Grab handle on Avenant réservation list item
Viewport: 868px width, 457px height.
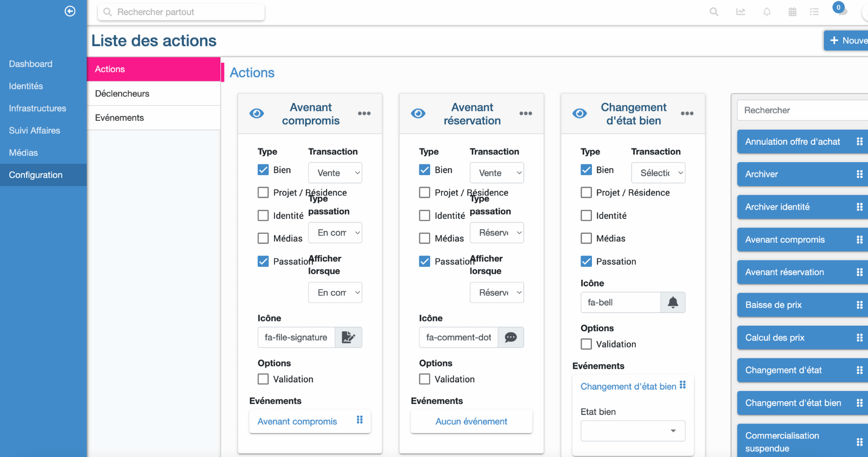859,272
